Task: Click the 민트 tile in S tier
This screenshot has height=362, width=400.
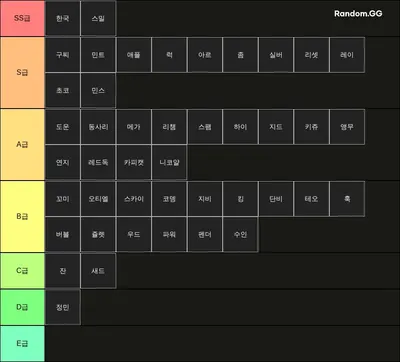Action: (x=98, y=55)
